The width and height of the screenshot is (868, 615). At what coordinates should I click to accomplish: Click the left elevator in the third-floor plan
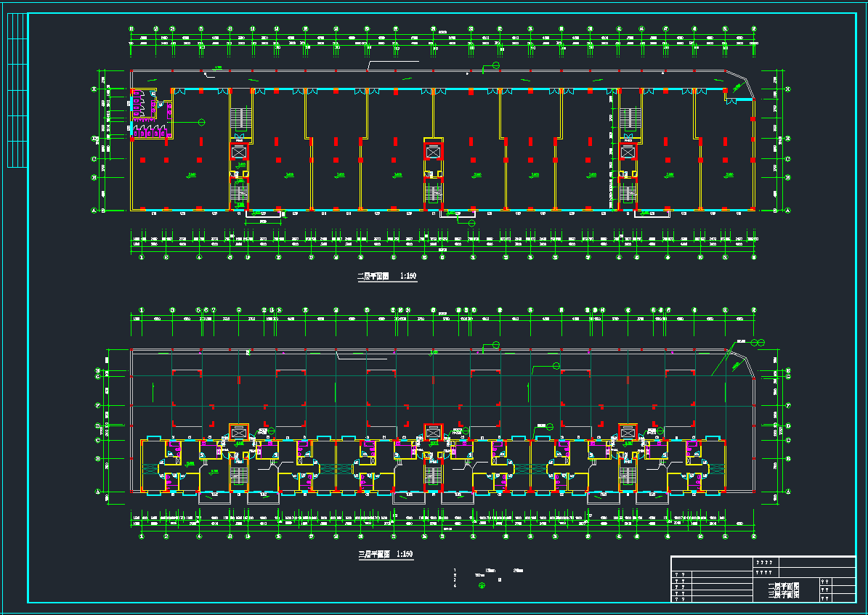coord(238,432)
